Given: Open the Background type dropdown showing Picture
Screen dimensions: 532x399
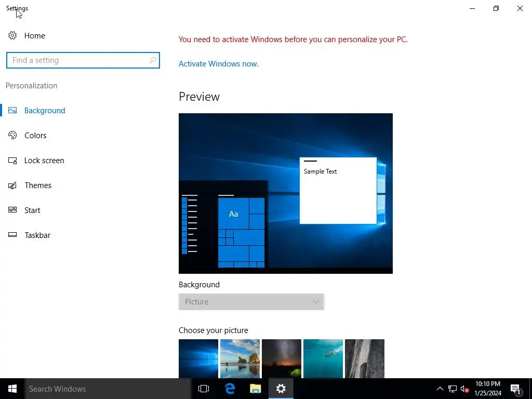Looking at the screenshot, I should (251, 302).
